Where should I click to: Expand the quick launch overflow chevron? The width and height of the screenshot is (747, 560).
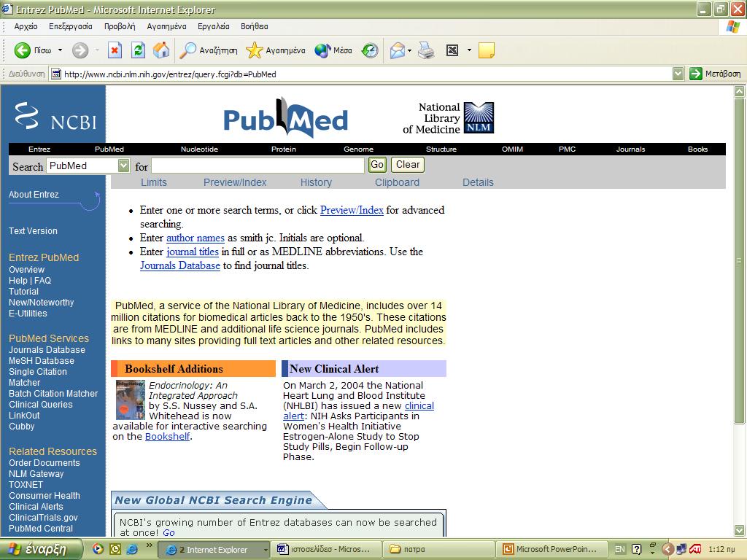pyautogui.click(x=149, y=545)
